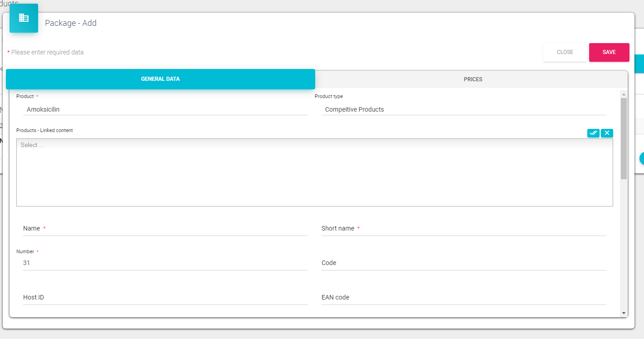Focus the EAN code field
The image size is (644, 339).
coord(463,298)
